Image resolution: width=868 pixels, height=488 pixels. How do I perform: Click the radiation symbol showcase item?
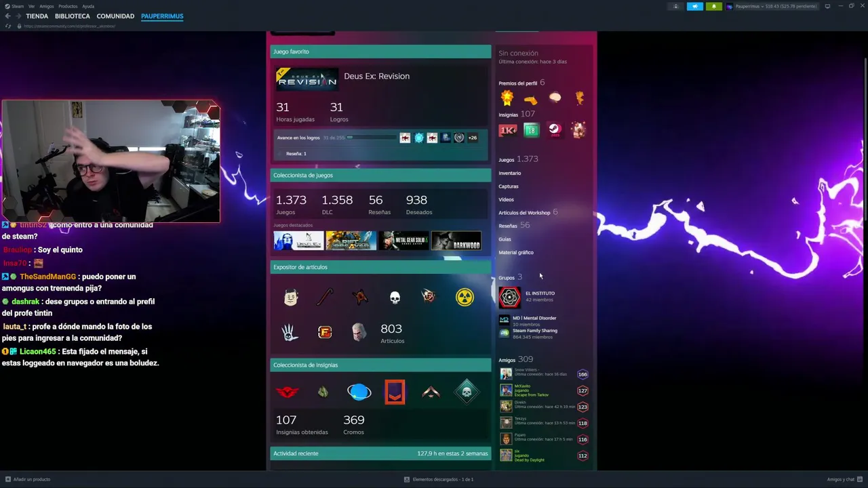click(465, 298)
